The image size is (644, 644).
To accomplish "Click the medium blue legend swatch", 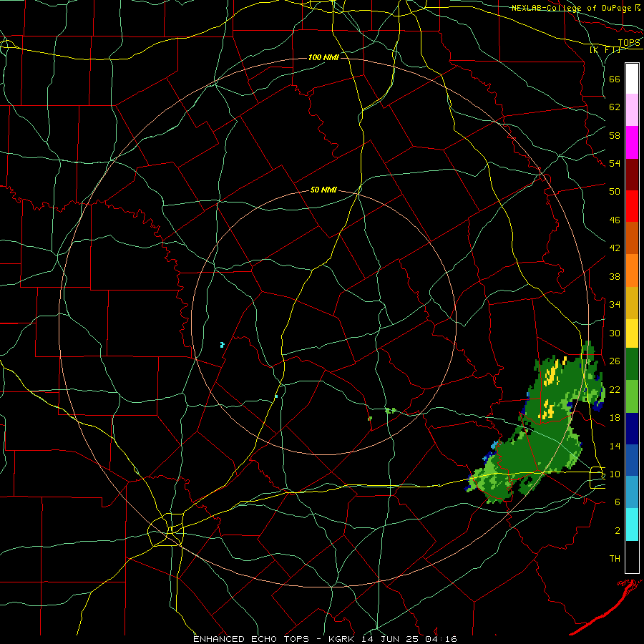I will pyautogui.click(x=632, y=460).
